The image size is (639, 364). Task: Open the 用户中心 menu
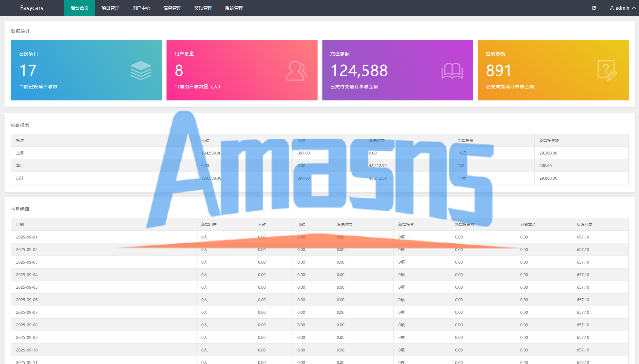point(141,8)
